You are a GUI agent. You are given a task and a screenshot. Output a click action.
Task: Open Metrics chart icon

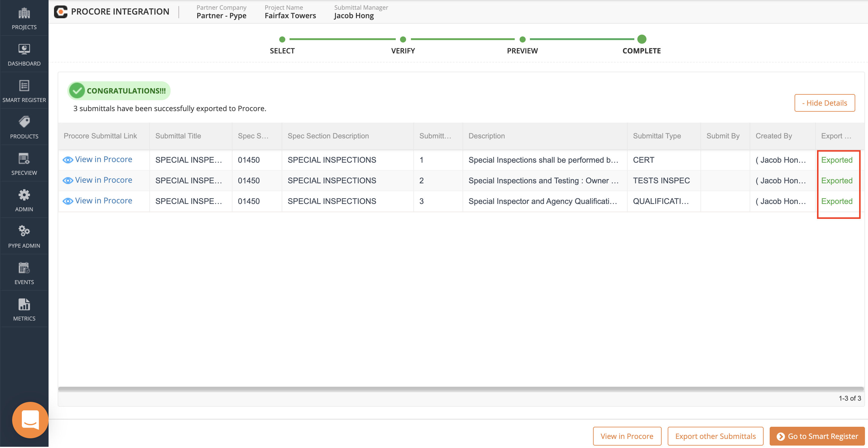(24, 304)
